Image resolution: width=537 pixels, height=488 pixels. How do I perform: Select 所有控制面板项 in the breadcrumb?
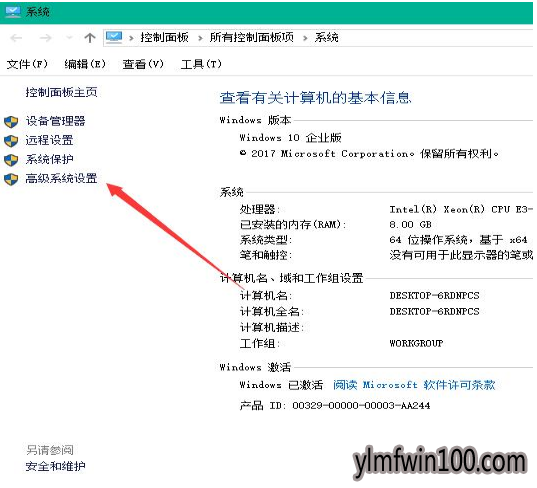(x=252, y=37)
